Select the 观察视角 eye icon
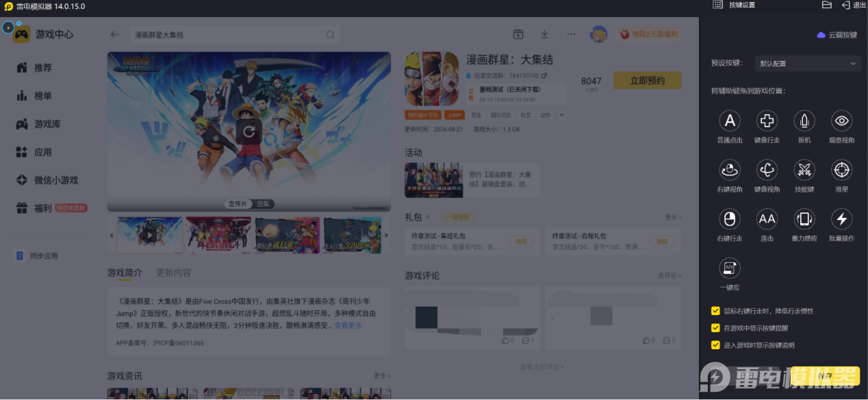The image size is (868, 400). (841, 121)
